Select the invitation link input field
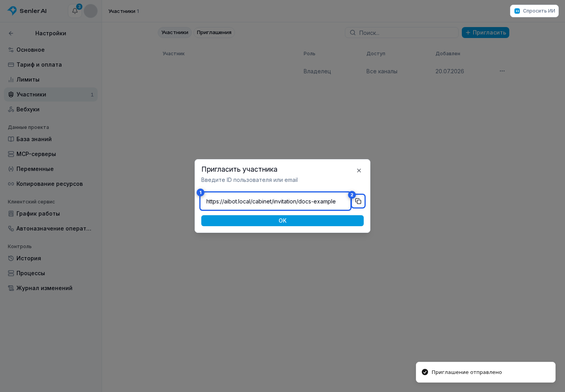 (x=275, y=201)
